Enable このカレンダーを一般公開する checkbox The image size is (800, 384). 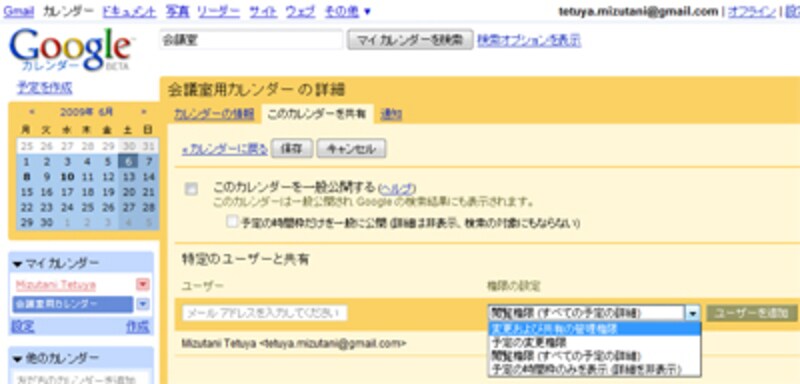pos(191,189)
